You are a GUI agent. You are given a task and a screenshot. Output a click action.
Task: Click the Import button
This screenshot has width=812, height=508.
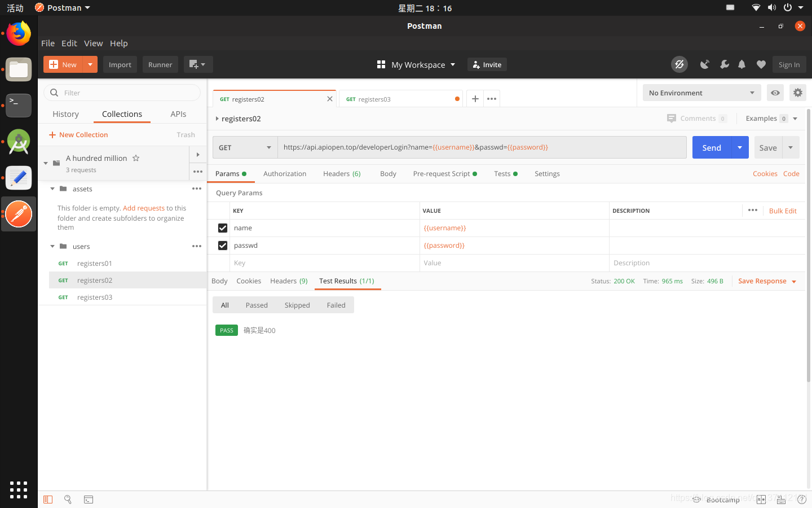pyautogui.click(x=120, y=64)
